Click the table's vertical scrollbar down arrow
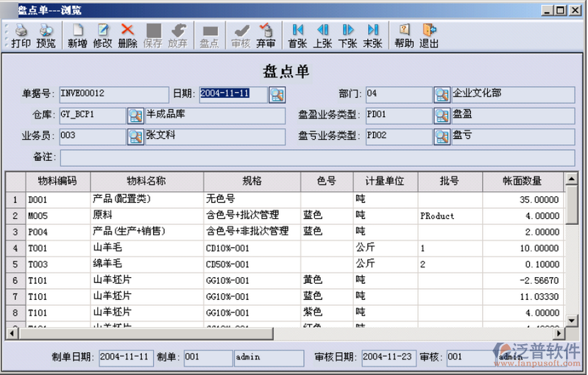Viewport: 588px width, 375px height. pyautogui.click(x=571, y=321)
